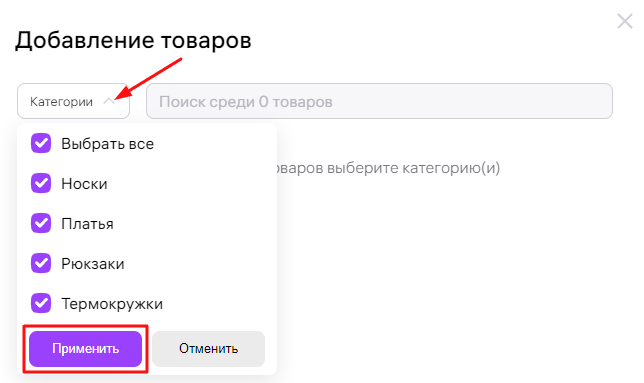Choose the Платья category label
The height and width of the screenshot is (383, 644).
coord(87,224)
